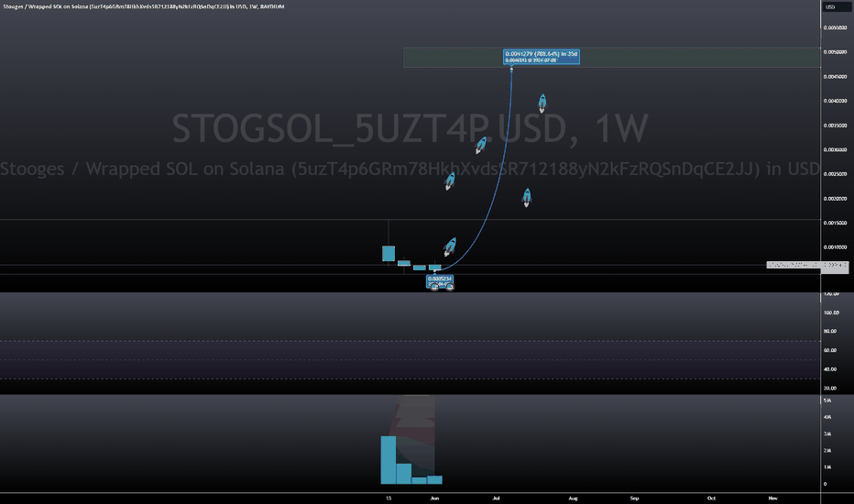Click the Aug label on the time axis
The height and width of the screenshot is (504, 854).
pos(573,498)
